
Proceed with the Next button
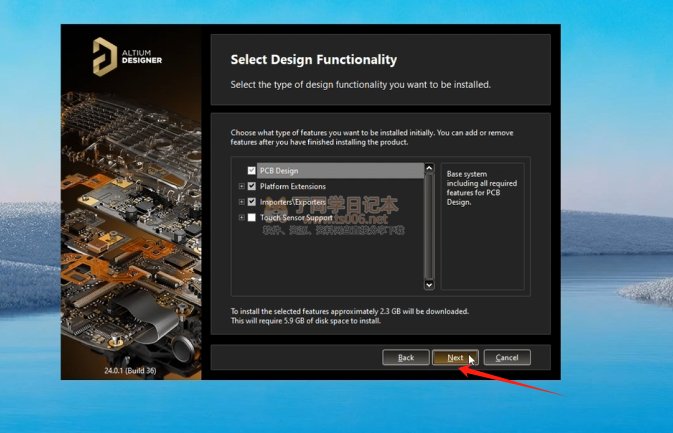(x=455, y=357)
